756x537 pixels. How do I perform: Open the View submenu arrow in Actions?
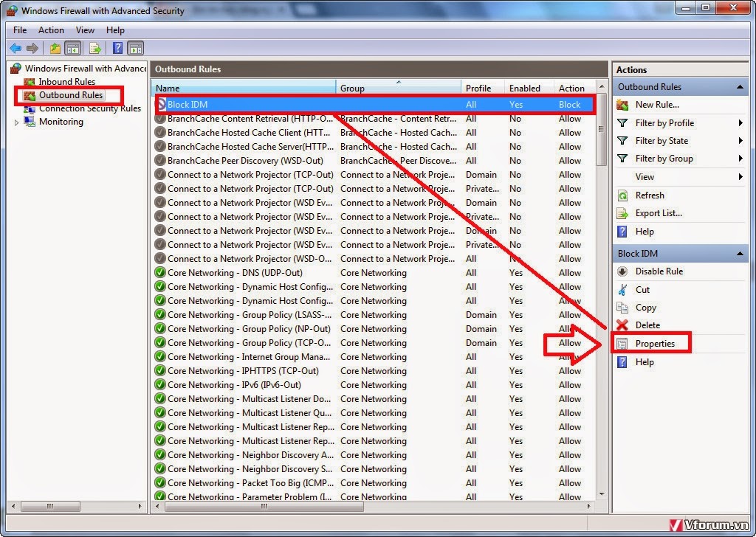(740, 177)
